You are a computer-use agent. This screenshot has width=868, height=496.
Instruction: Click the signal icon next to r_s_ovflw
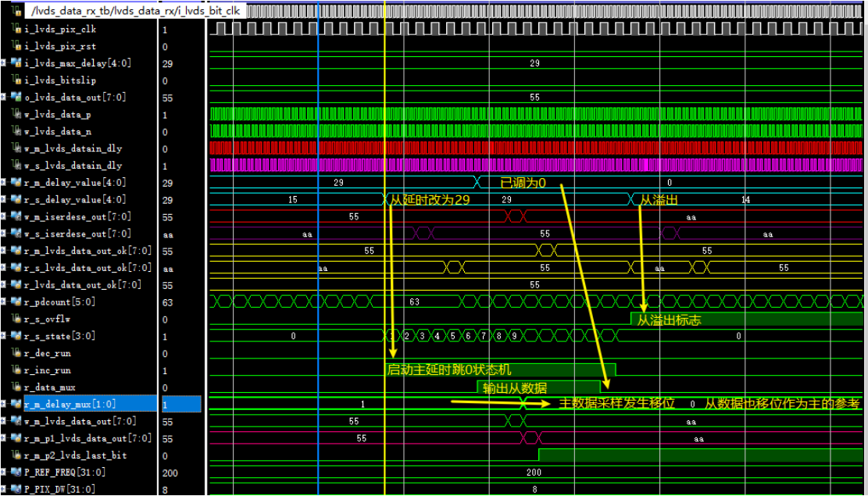(16, 319)
